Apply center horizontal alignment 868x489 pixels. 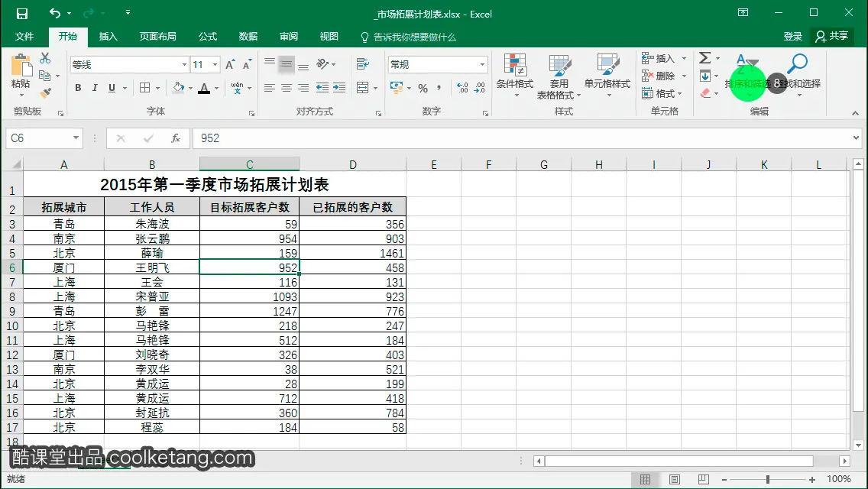tap(287, 88)
